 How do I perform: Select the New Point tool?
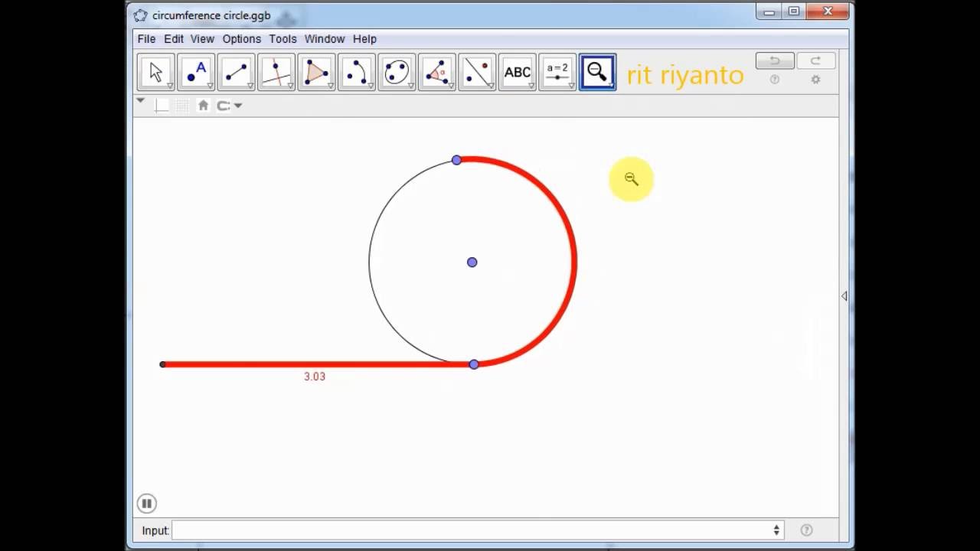point(196,72)
